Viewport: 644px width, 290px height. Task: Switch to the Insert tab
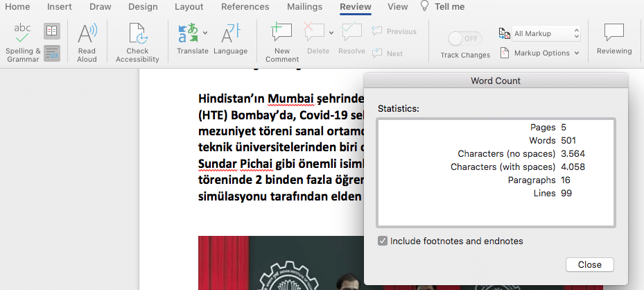click(x=60, y=6)
